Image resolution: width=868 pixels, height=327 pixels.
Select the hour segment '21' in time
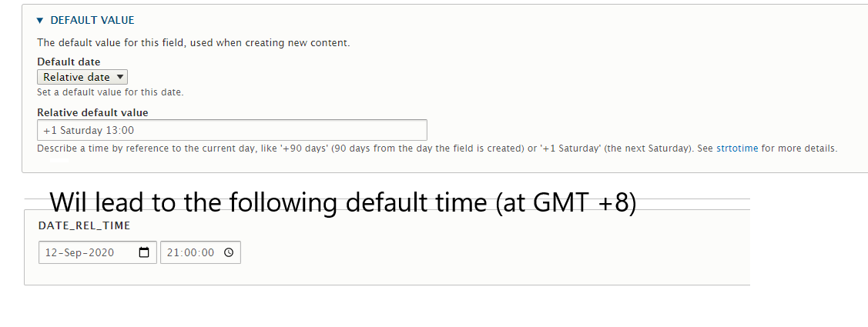[x=173, y=252]
